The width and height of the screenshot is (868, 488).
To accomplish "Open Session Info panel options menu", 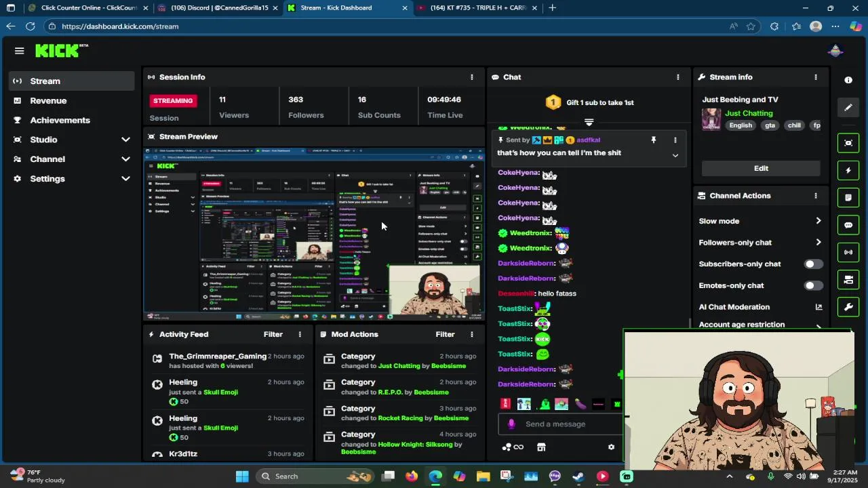I will tap(472, 77).
